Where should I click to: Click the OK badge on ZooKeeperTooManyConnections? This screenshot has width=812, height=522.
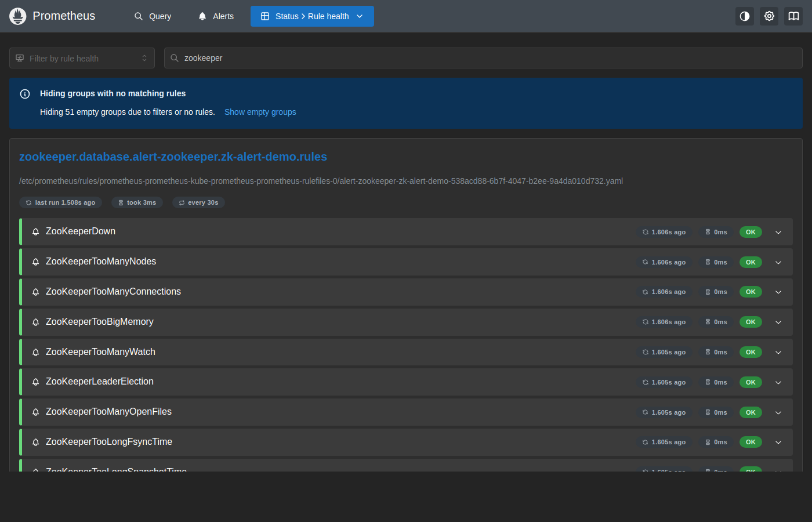(x=751, y=292)
